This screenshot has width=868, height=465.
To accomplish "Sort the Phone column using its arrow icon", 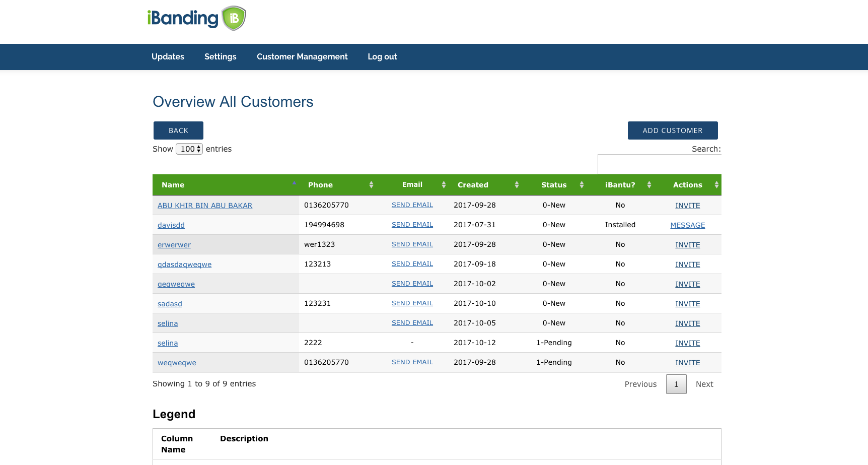I will (371, 185).
